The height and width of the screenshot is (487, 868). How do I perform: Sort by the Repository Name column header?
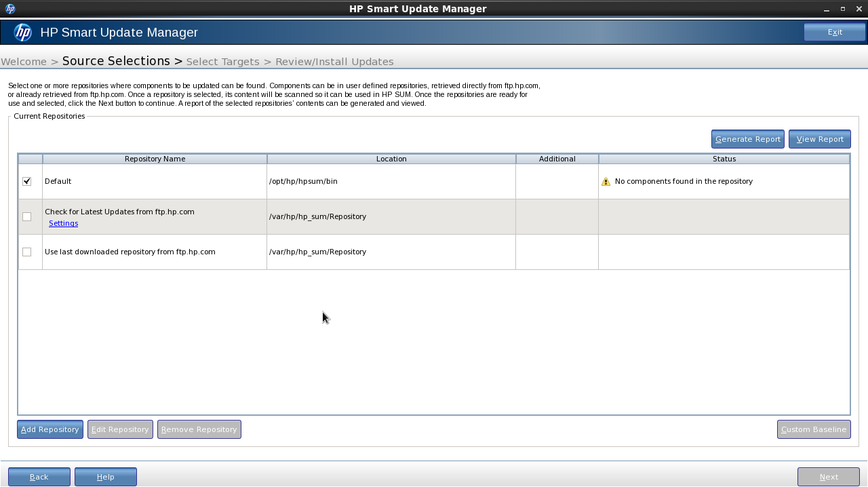point(155,159)
